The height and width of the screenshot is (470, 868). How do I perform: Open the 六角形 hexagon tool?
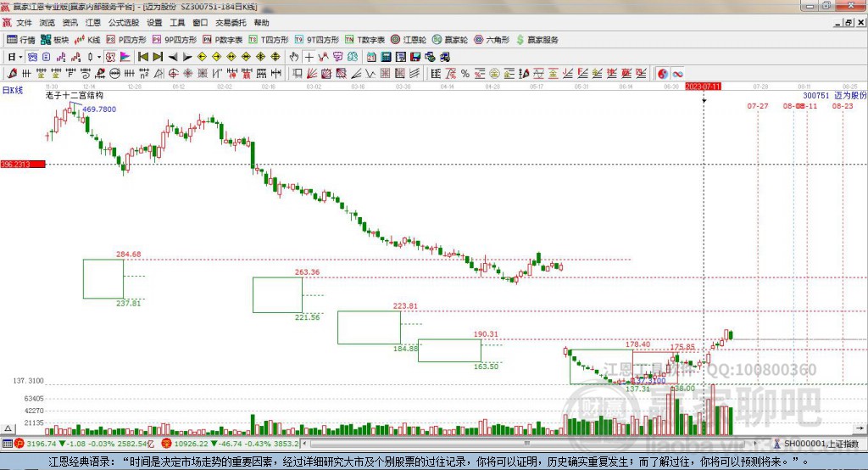(492, 40)
